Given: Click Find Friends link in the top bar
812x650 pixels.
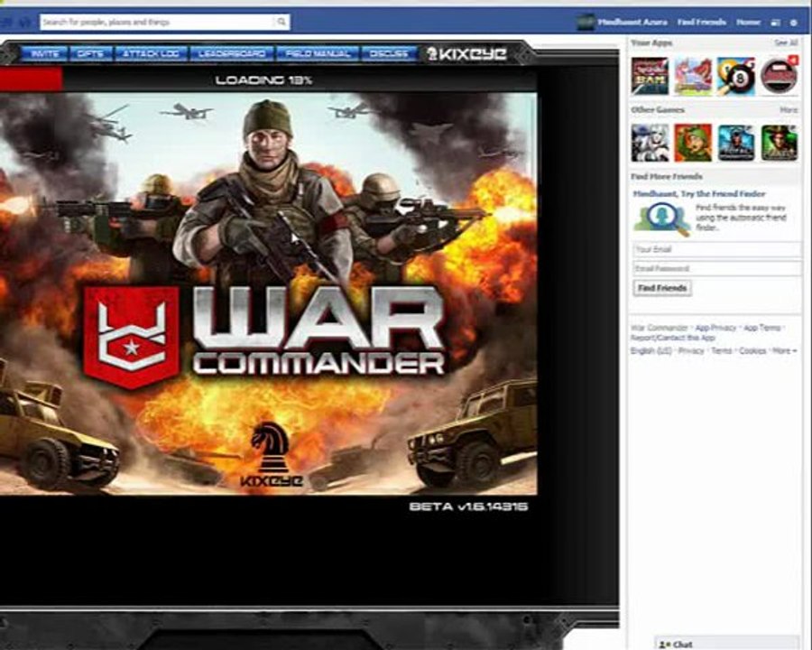Looking at the screenshot, I should click(x=702, y=23).
